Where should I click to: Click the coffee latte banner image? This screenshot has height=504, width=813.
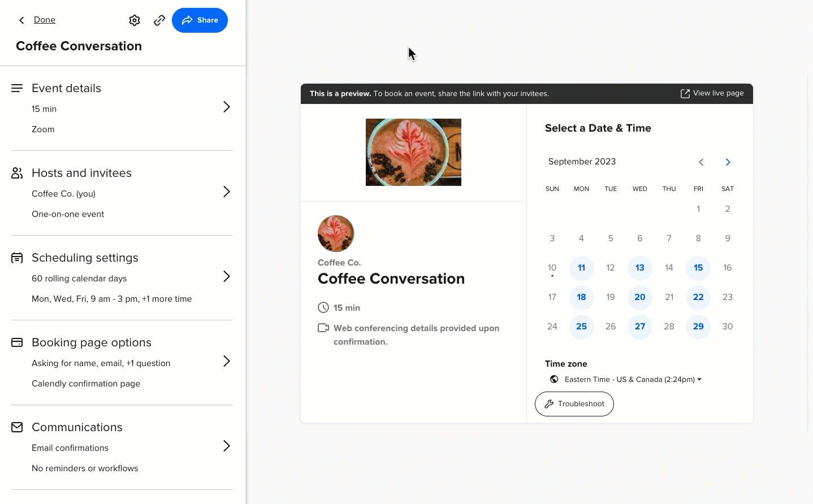413,152
